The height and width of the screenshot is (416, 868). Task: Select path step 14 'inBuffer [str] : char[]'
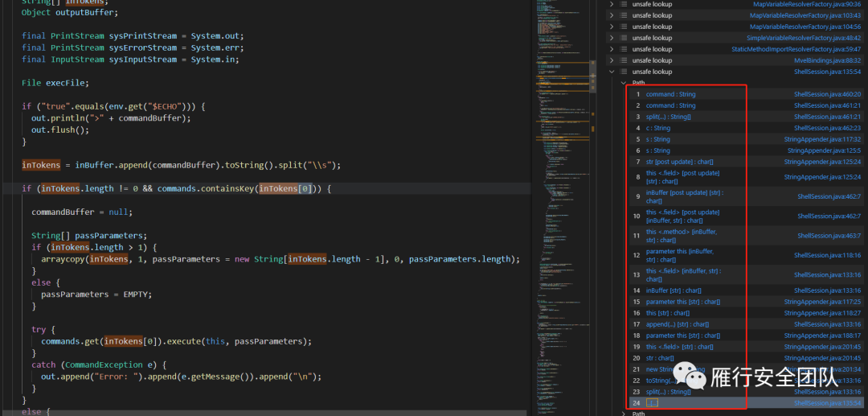674,290
